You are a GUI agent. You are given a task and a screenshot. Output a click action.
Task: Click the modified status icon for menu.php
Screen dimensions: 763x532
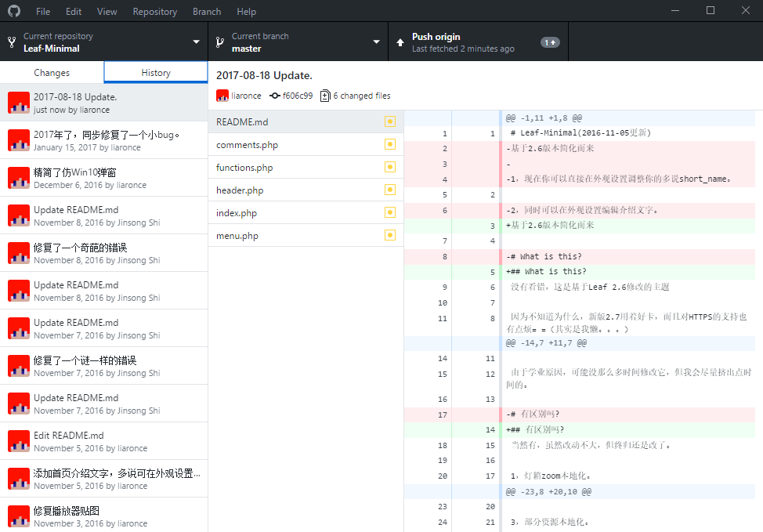click(x=390, y=236)
